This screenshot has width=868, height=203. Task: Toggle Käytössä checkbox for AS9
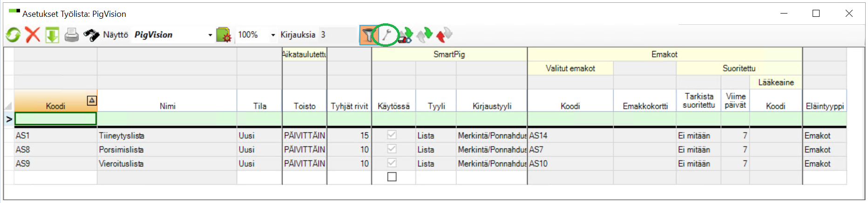coord(392,163)
